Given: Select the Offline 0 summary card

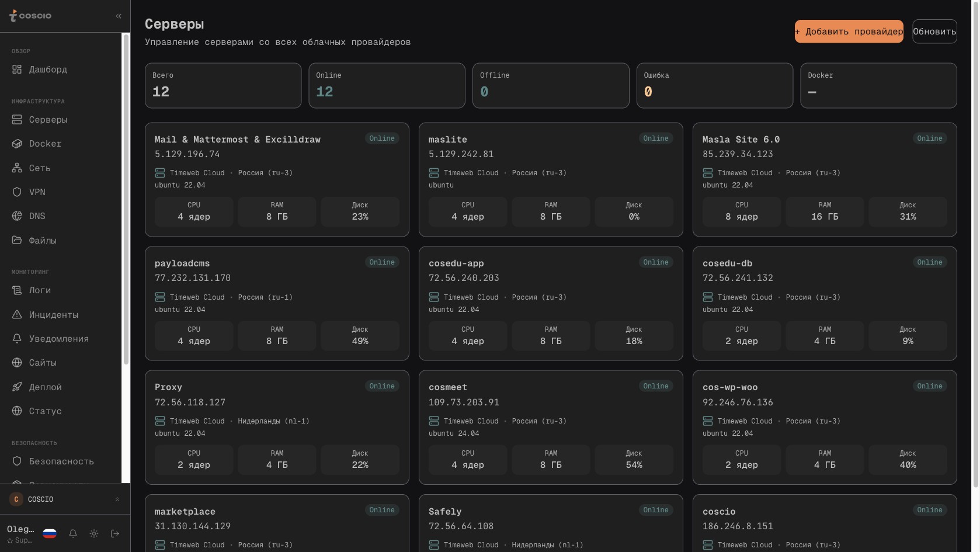Looking at the screenshot, I should coord(551,86).
